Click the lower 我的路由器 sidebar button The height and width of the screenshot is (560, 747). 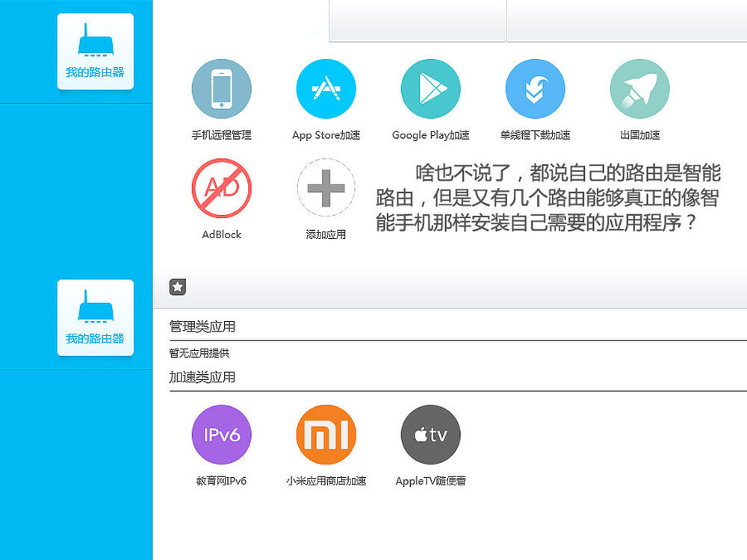96,317
